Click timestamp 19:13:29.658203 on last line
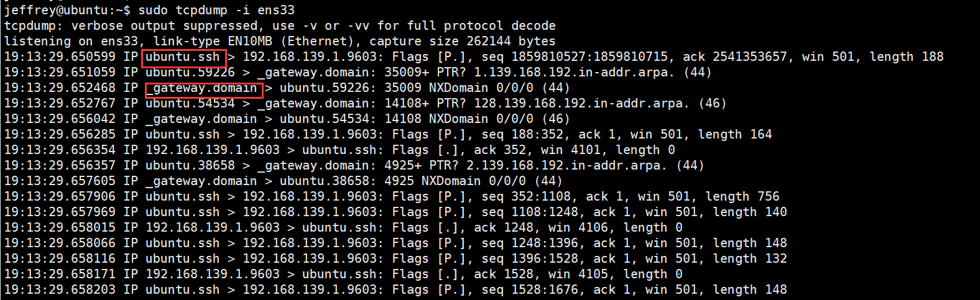 coord(60,290)
